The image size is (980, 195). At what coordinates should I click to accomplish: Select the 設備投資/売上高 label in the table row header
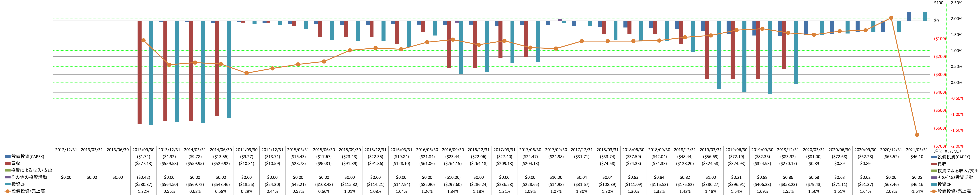[28, 191]
